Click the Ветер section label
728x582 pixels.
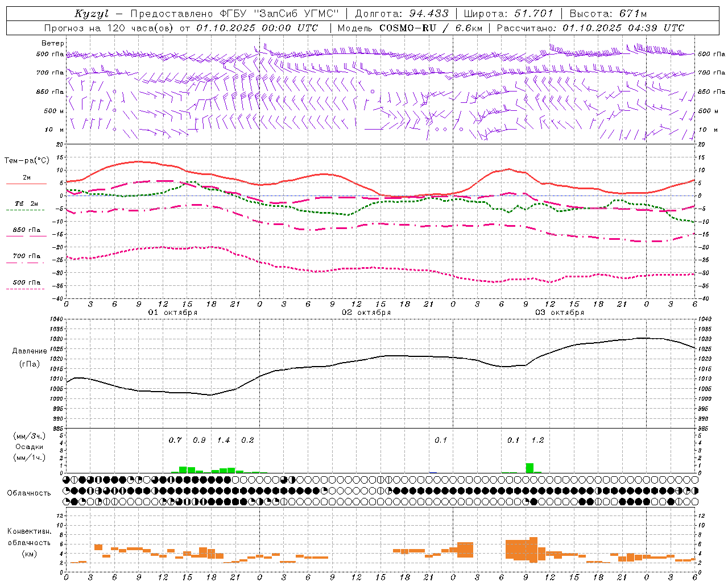[x=53, y=43]
